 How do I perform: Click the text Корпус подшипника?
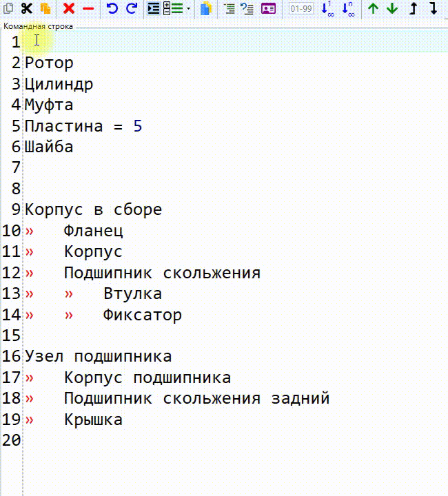click(147, 378)
